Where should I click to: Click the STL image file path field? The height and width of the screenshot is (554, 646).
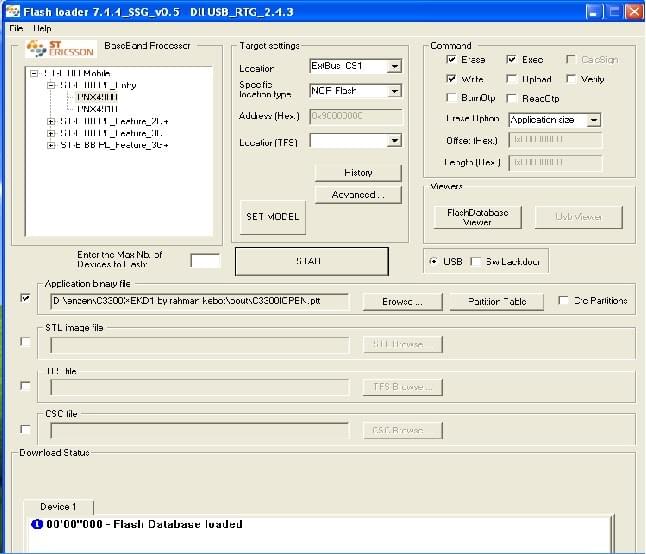pyautogui.click(x=199, y=345)
